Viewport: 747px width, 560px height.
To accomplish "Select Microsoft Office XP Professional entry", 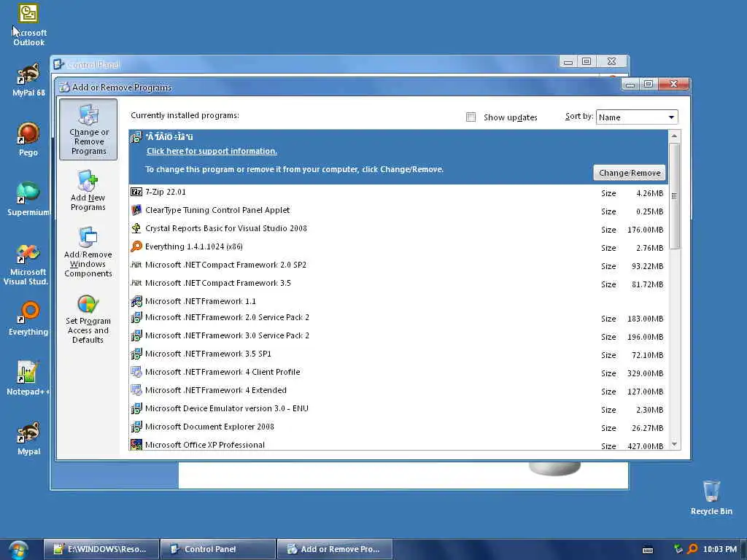I will (x=398, y=444).
